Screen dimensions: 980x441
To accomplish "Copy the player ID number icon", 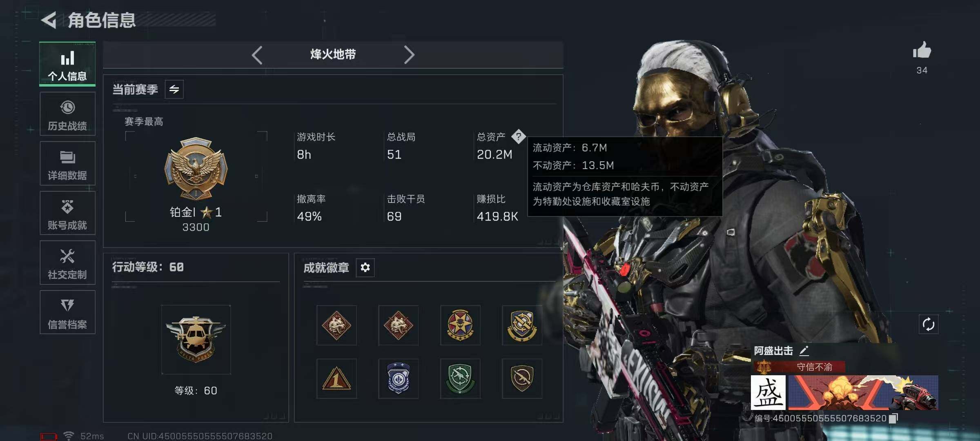I will click(x=893, y=418).
